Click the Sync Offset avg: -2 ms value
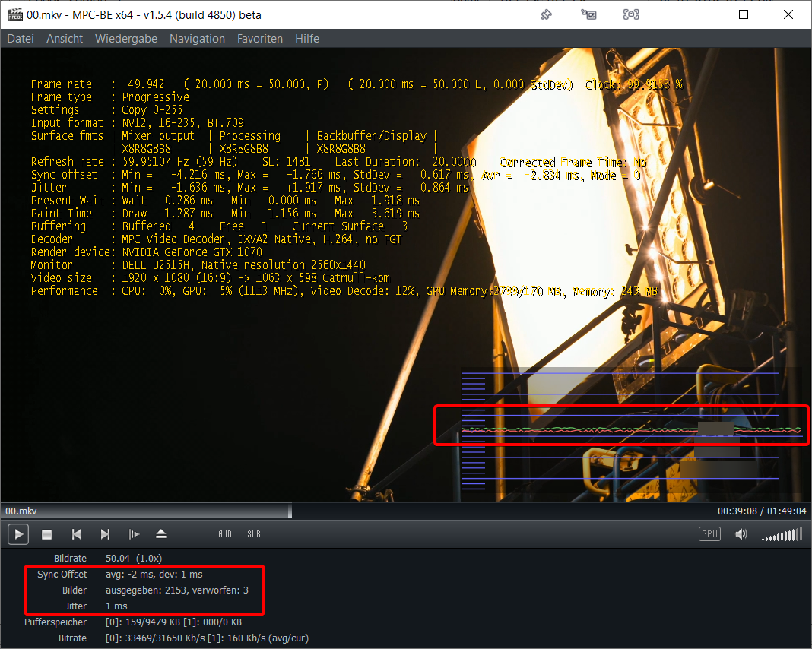Screen dimensions: 812x649 click(x=154, y=575)
